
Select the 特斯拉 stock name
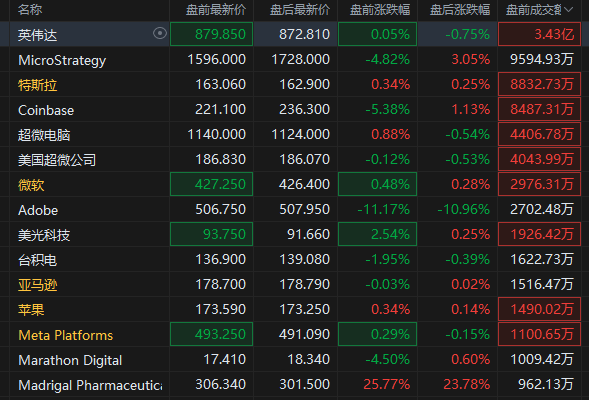(38, 85)
